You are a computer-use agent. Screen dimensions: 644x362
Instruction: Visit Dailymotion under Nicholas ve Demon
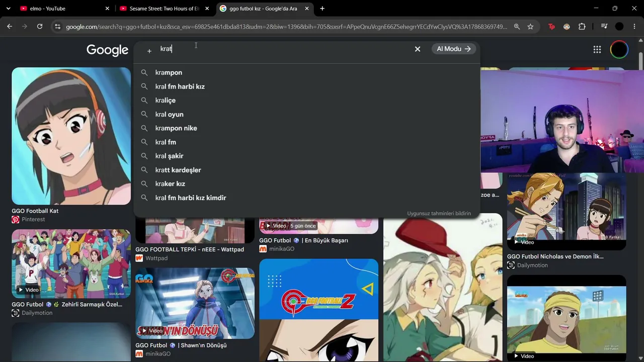click(x=532, y=265)
